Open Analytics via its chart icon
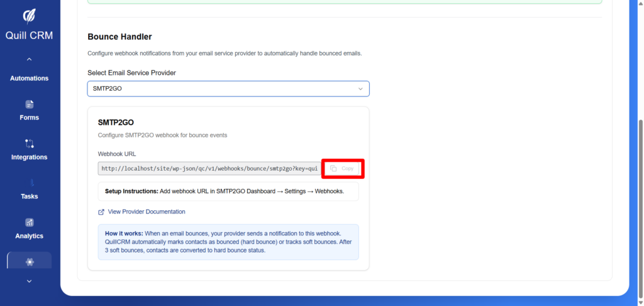 tap(30, 222)
